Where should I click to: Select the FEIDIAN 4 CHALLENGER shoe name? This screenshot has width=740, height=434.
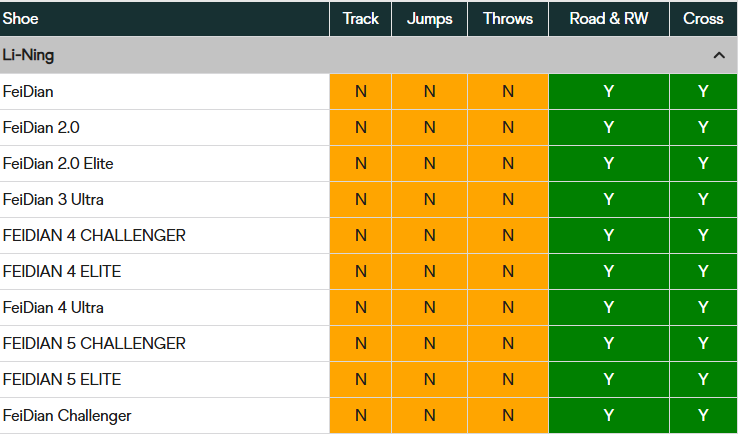(94, 235)
